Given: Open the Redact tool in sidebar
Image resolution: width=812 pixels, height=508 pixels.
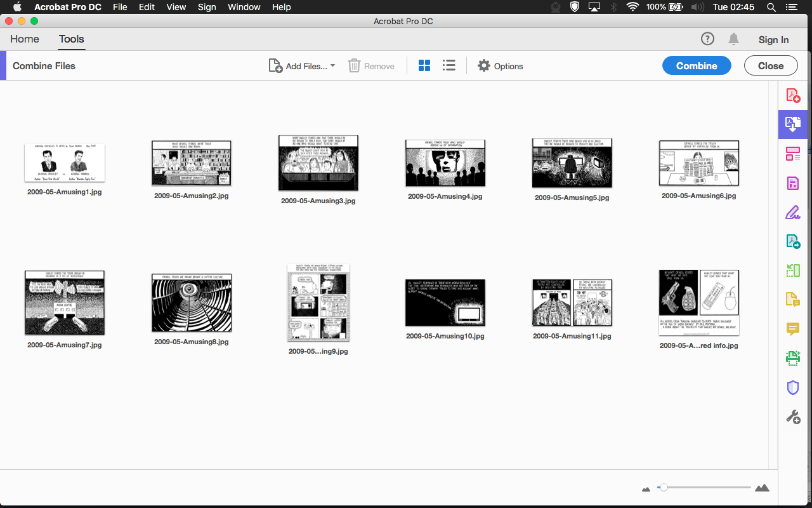Looking at the screenshot, I should point(793,184).
